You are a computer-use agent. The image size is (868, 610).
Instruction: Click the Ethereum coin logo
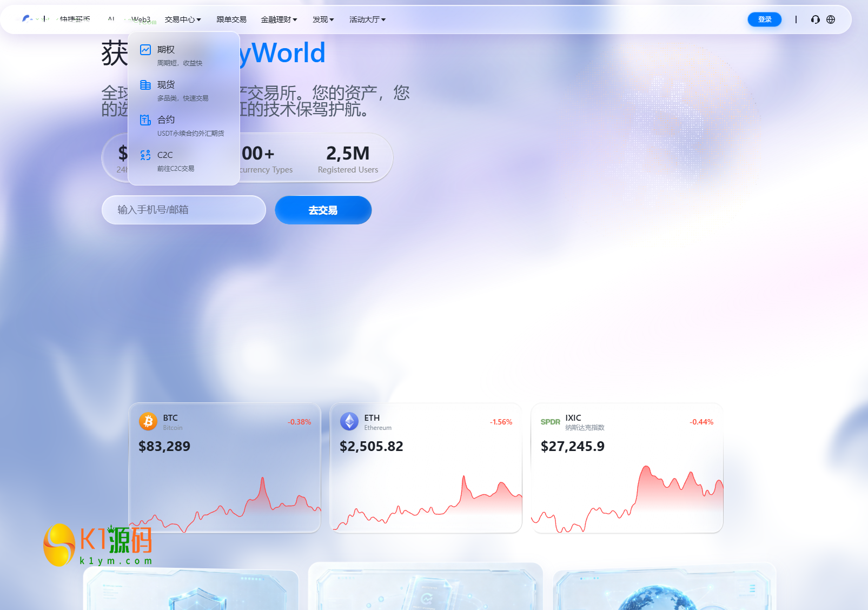(349, 421)
